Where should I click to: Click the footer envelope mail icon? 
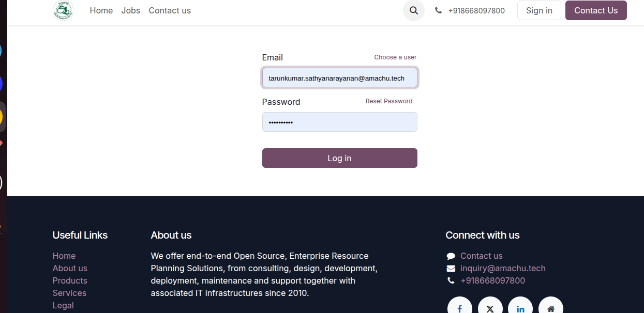click(451, 269)
